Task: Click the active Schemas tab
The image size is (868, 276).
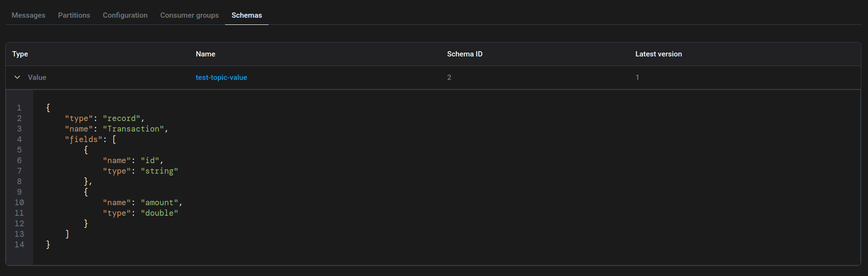Action: (247, 15)
